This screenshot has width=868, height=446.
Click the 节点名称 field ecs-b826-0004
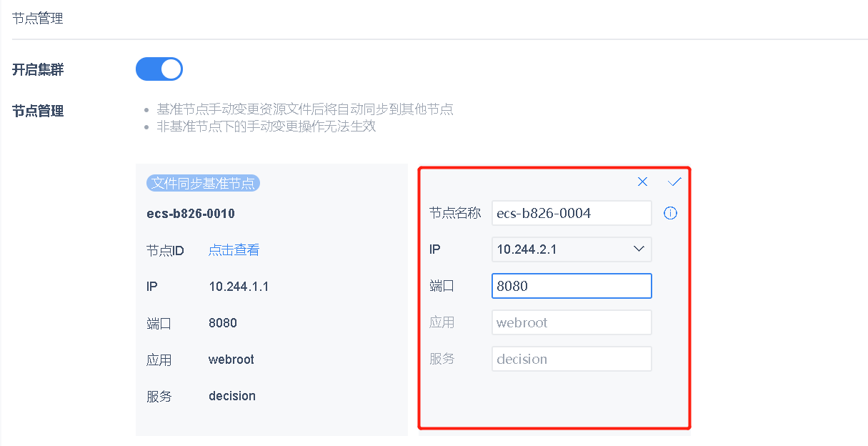pos(572,213)
